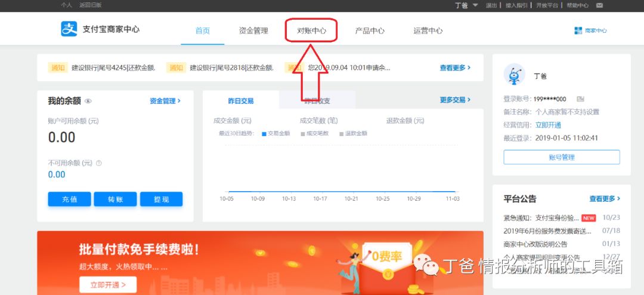
Task: Click the NEW badge on the announcement
Action: 589,218
